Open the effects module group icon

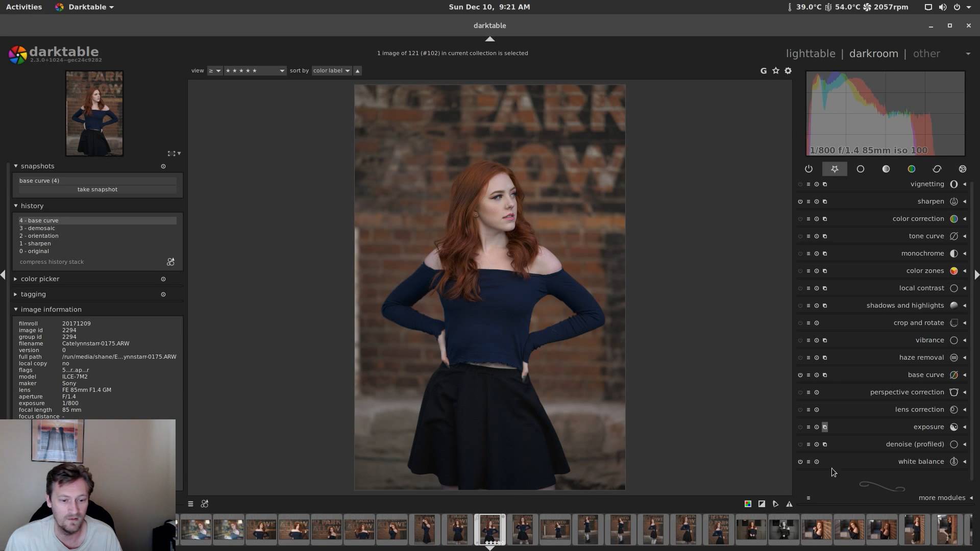[x=962, y=169]
